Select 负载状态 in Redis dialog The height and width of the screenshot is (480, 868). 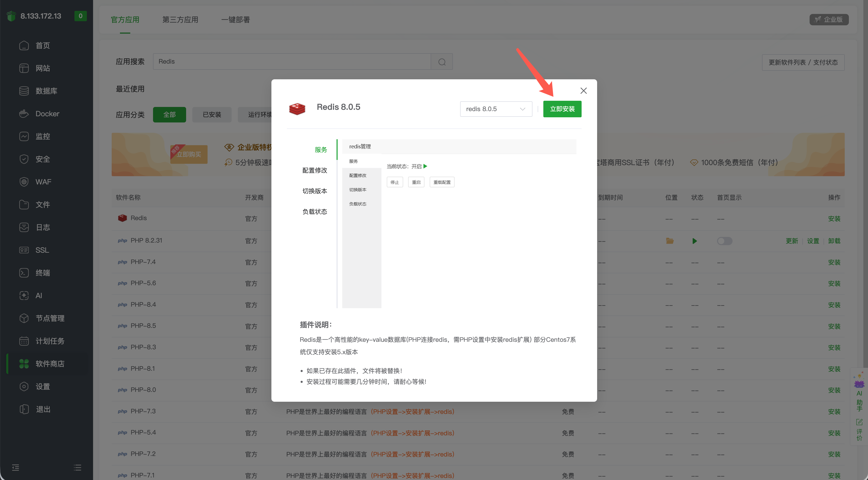(315, 212)
